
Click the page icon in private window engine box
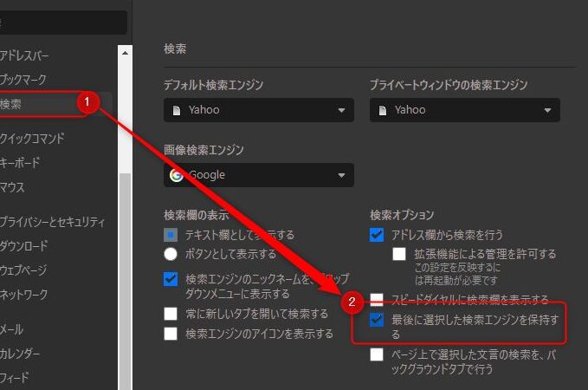[x=383, y=110]
